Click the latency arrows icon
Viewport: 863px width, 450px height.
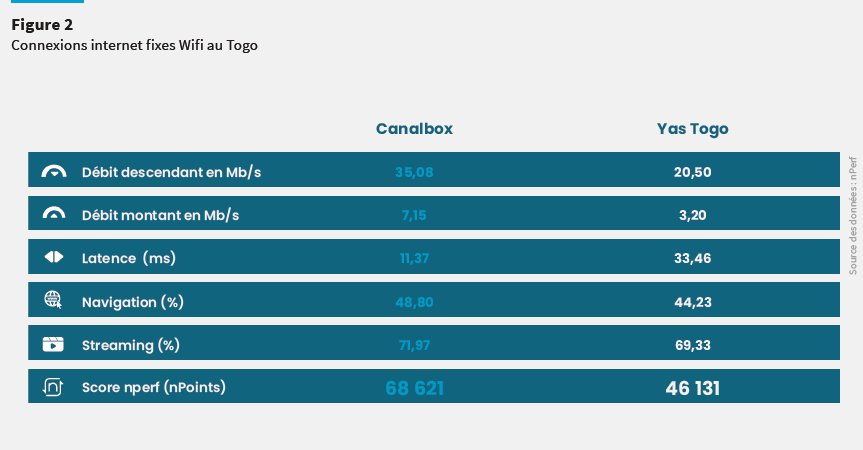[x=54, y=257]
